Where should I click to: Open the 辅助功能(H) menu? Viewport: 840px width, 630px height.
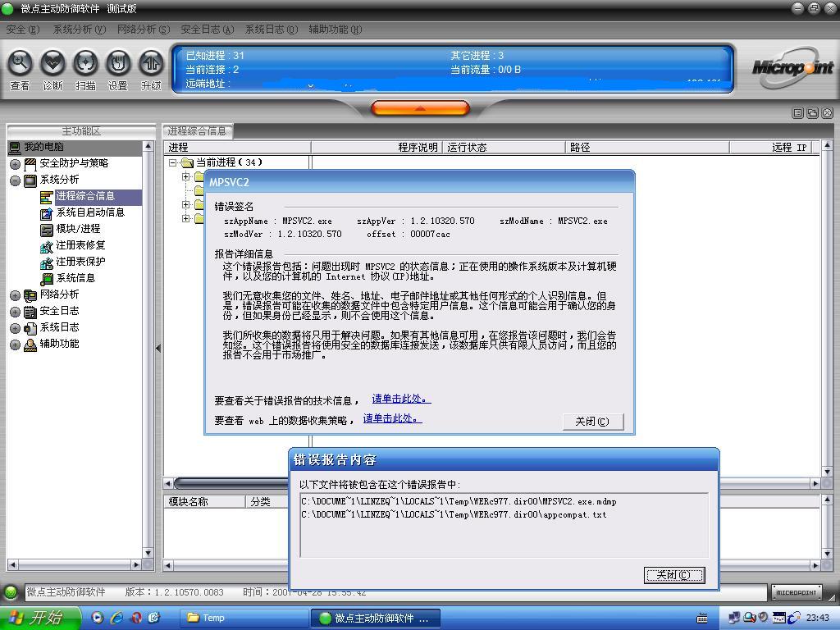(336, 30)
